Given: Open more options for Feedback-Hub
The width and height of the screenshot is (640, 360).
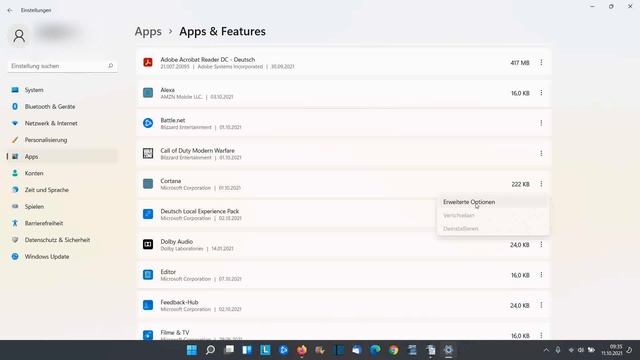Looking at the screenshot, I should click(541, 305).
